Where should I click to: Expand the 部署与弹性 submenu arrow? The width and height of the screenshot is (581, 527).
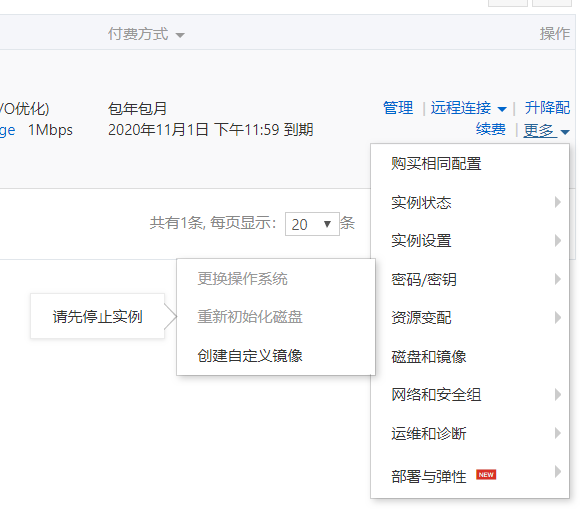point(557,472)
